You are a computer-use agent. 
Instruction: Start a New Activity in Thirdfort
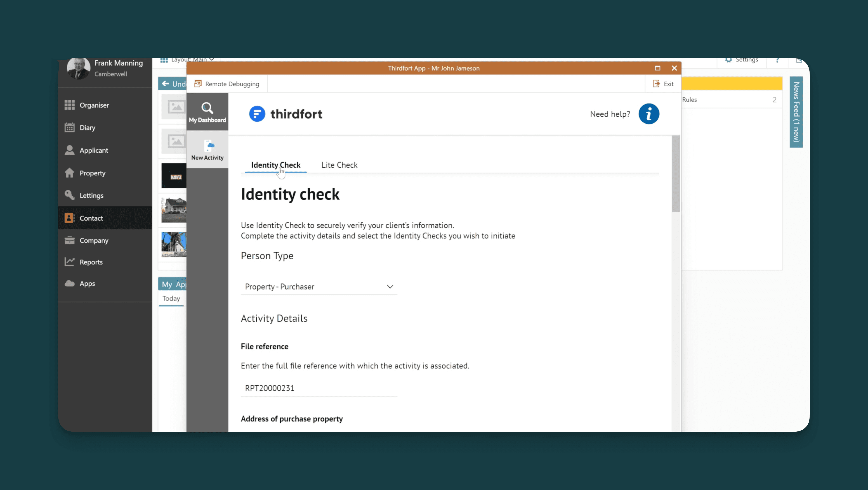pos(207,150)
